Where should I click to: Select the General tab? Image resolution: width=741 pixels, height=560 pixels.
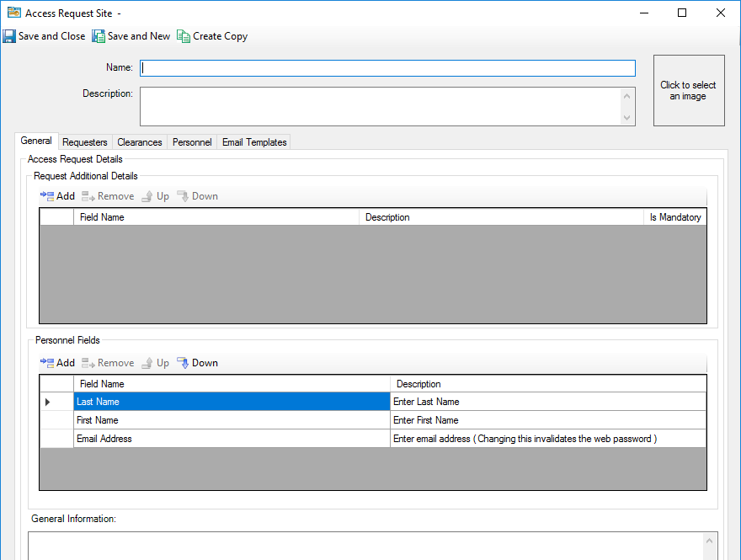click(x=36, y=141)
